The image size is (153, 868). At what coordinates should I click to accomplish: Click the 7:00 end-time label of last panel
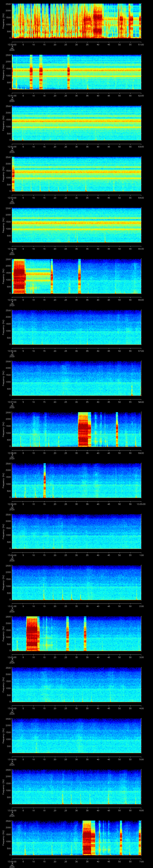click(x=141, y=861)
